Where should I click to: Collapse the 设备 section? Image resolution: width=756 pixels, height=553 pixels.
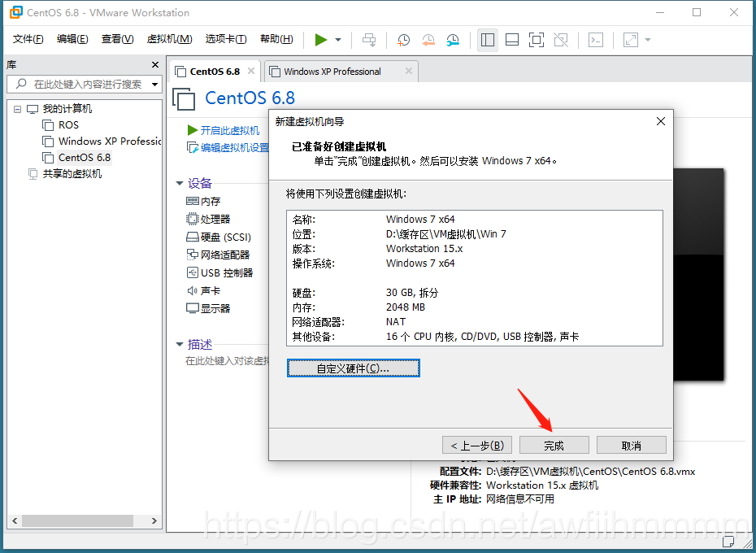180,183
